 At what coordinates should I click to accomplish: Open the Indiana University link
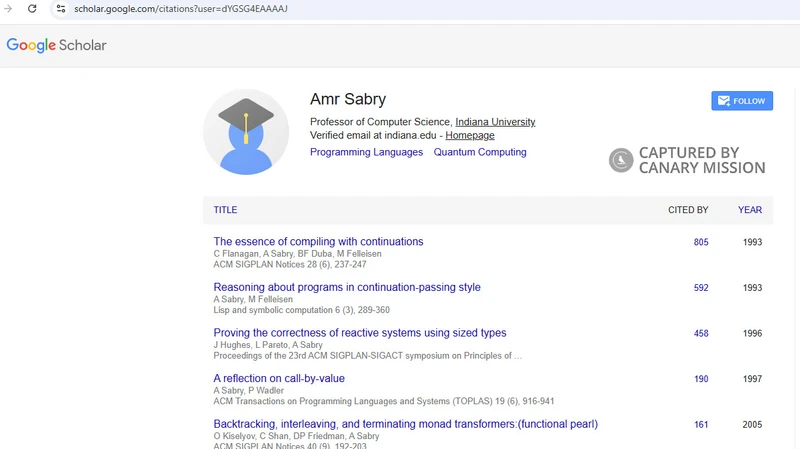click(x=495, y=122)
